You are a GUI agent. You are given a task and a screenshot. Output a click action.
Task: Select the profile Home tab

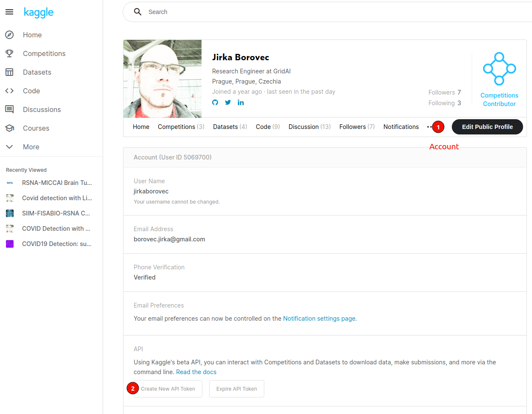coord(141,127)
